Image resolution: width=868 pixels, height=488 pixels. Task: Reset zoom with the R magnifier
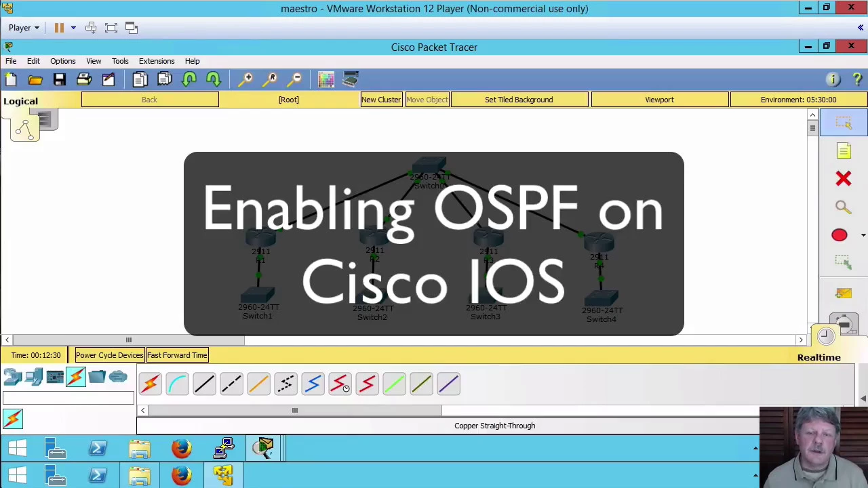(270, 80)
